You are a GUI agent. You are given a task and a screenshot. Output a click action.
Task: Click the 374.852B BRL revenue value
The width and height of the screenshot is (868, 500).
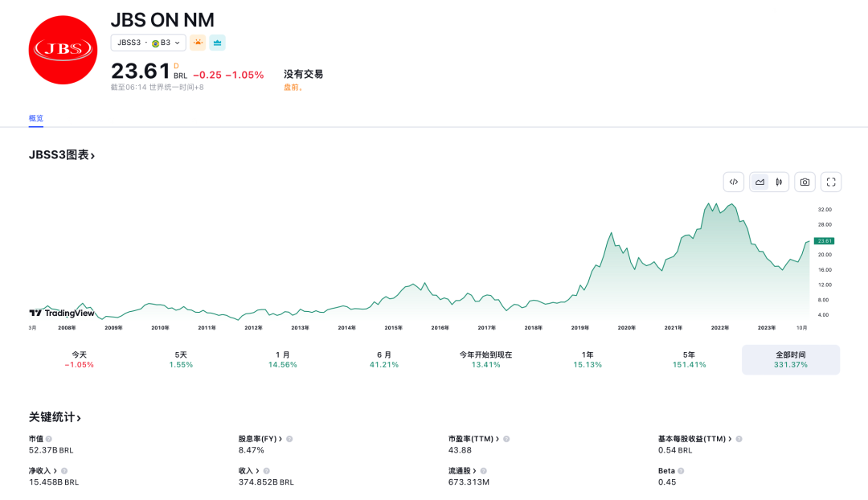click(x=266, y=482)
